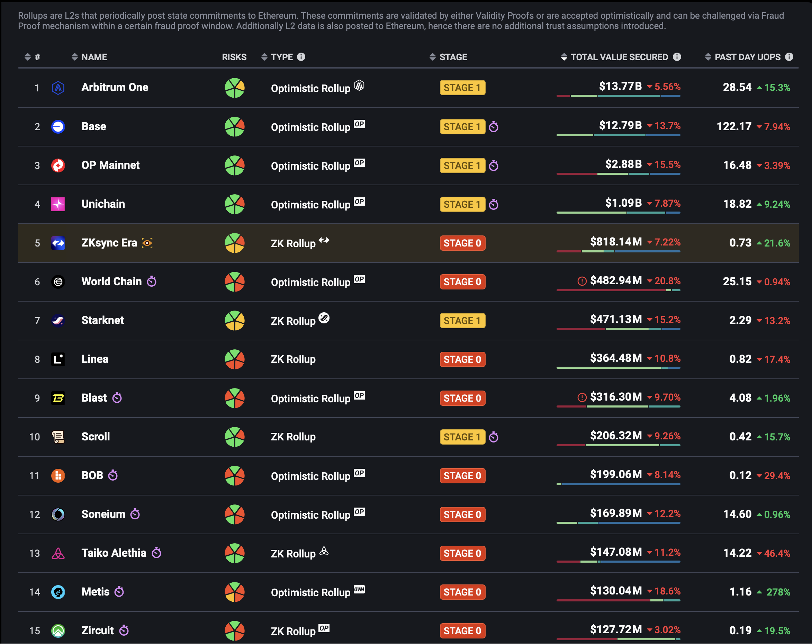Image resolution: width=812 pixels, height=644 pixels.
Task: Click the Starknet stack badge after ZK Rollup
Action: (324, 319)
